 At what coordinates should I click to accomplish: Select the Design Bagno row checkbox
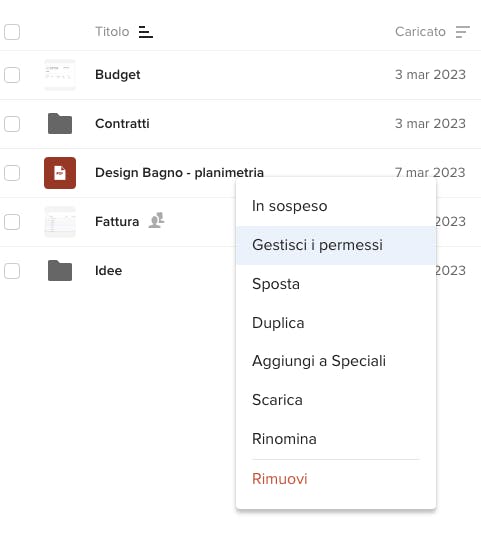pyautogui.click(x=12, y=173)
